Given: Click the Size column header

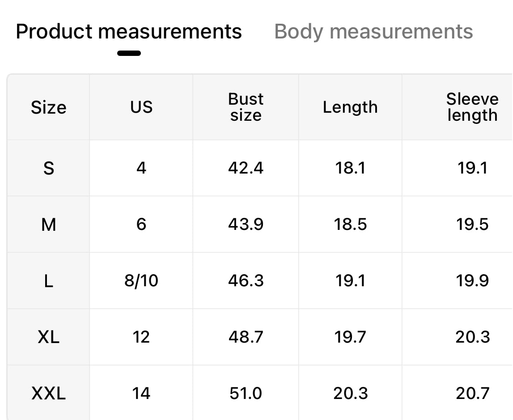Looking at the screenshot, I should point(48,107).
